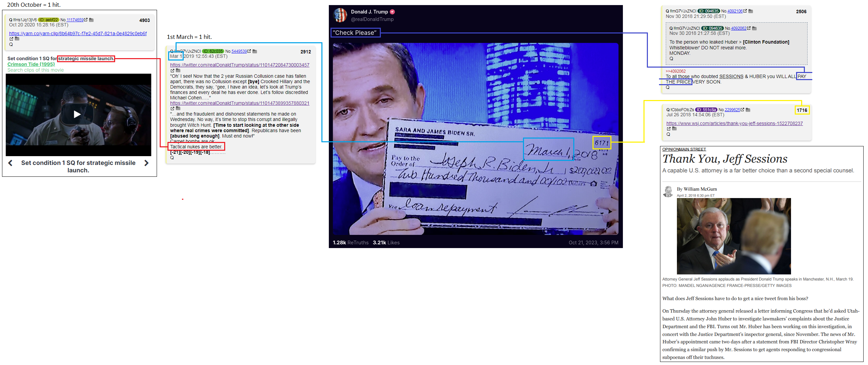
Task: Click external-link icon under the WSJ URL
Action: point(668,129)
